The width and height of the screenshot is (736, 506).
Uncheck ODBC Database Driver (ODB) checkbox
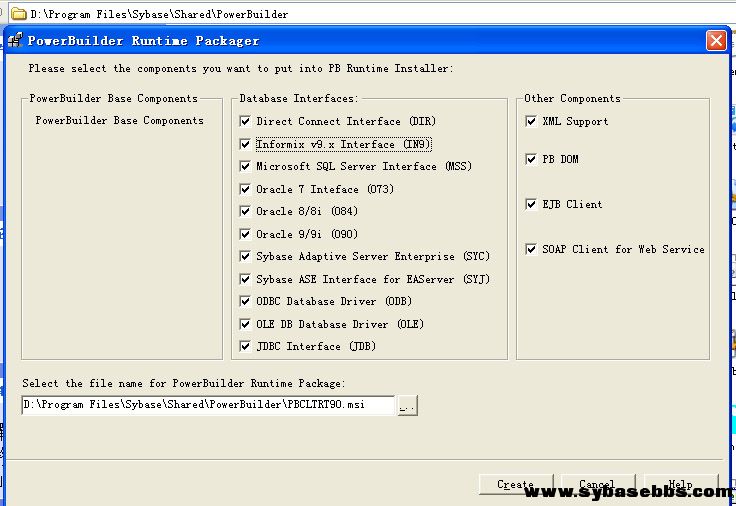tap(245, 301)
